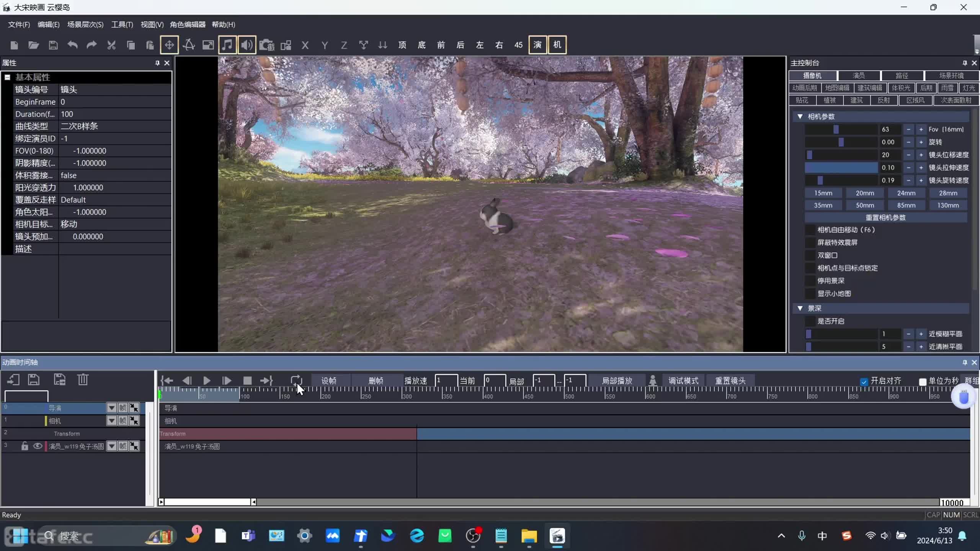980x551 pixels.
Task: Enable 相机自由移动 (F6) checkbox
Action: [810, 230]
